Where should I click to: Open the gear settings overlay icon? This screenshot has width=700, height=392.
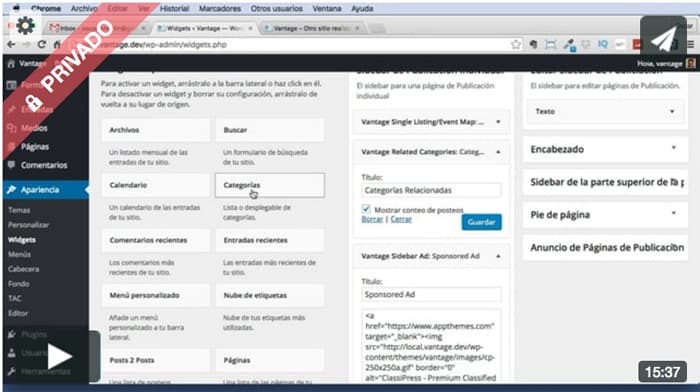pyautogui.click(x=25, y=26)
